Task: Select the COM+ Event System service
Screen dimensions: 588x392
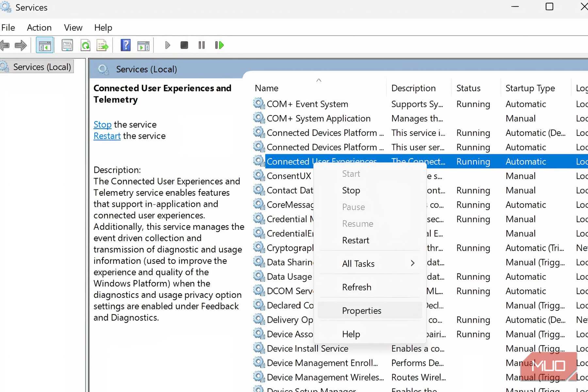Action: (x=307, y=104)
